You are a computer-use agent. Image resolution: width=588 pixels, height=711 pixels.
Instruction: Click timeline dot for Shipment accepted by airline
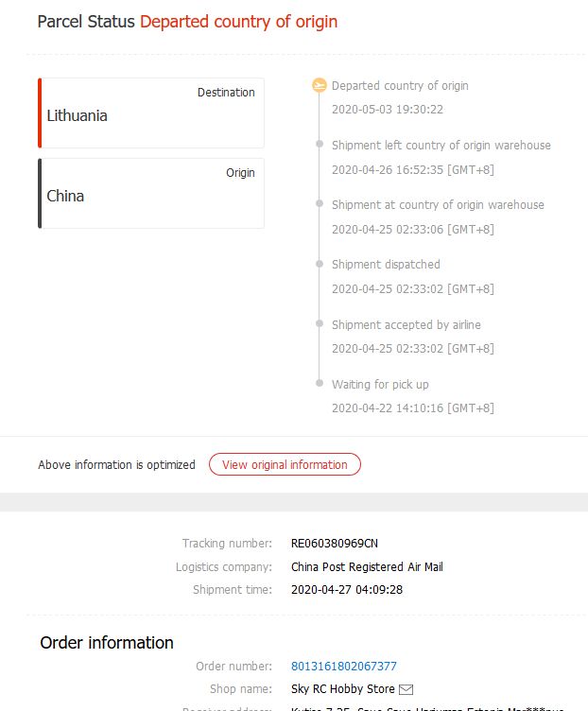coord(320,325)
